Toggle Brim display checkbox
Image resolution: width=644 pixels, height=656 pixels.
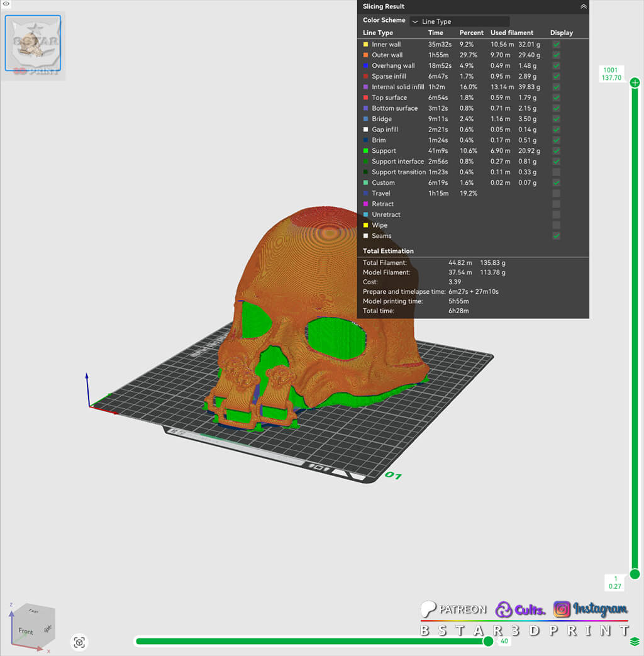coord(556,140)
